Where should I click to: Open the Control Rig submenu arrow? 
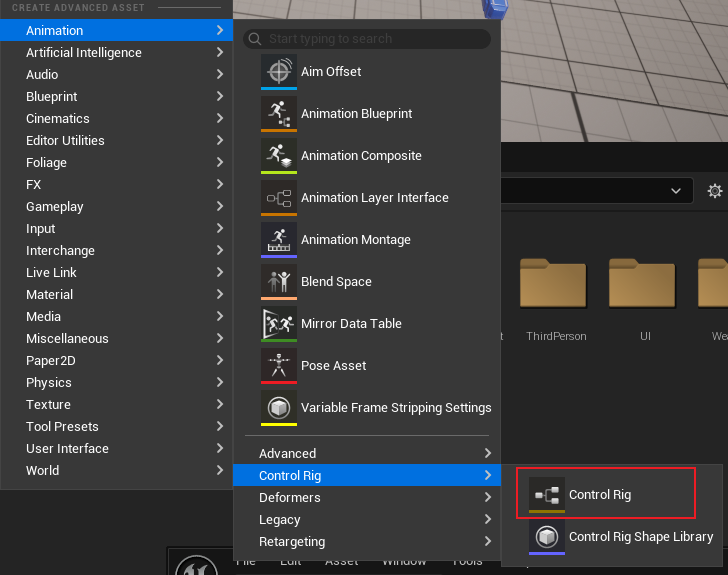coord(488,475)
